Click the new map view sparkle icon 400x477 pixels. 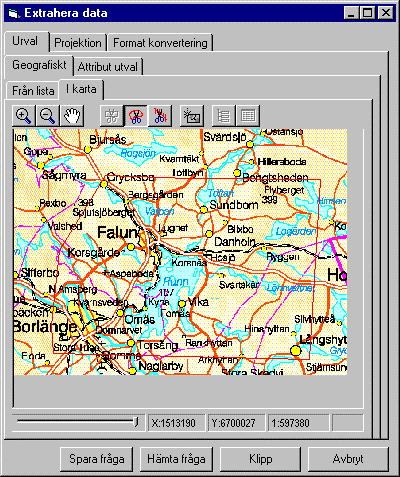pos(192,116)
